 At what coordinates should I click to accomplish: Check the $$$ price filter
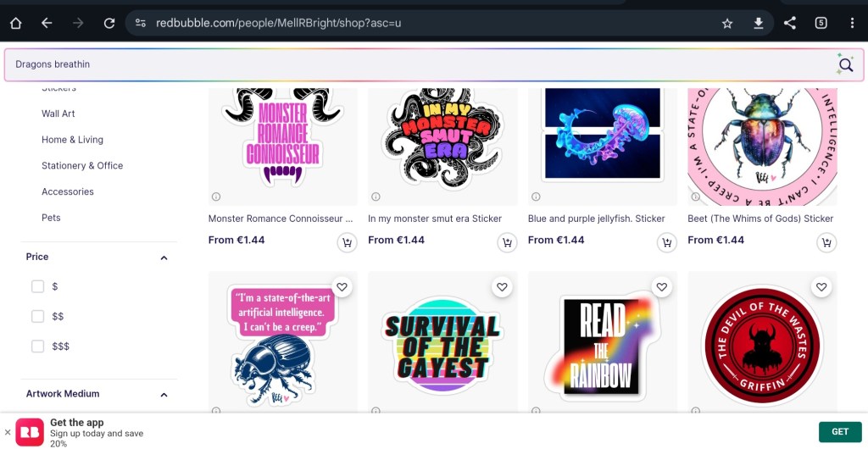pos(37,346)
